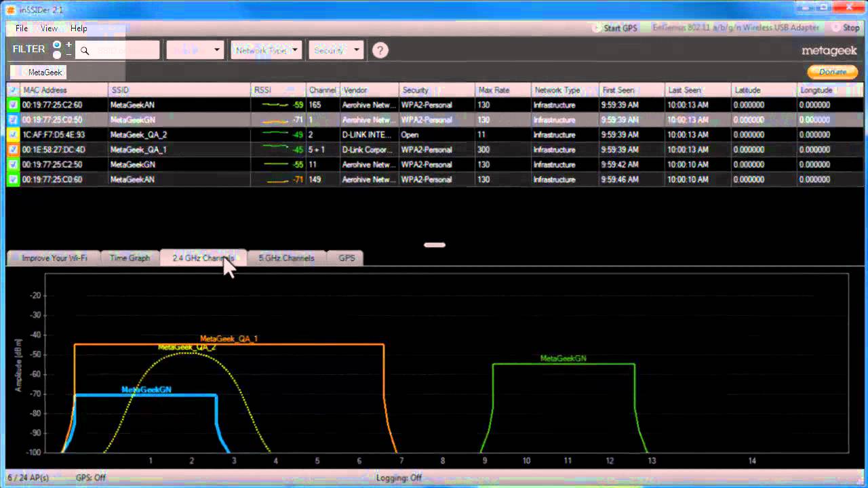
Task: Uncheck the 00:19:77:25:C0:50 network checkbox
Action: point(13,120)
